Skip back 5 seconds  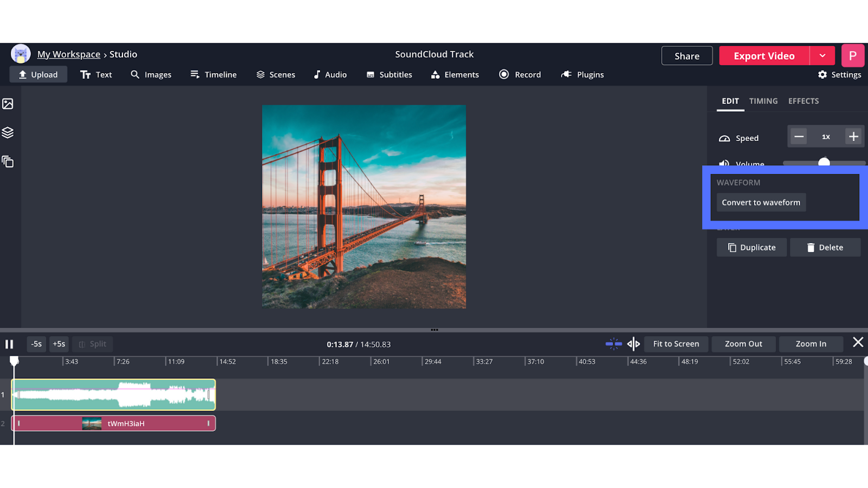36,344
